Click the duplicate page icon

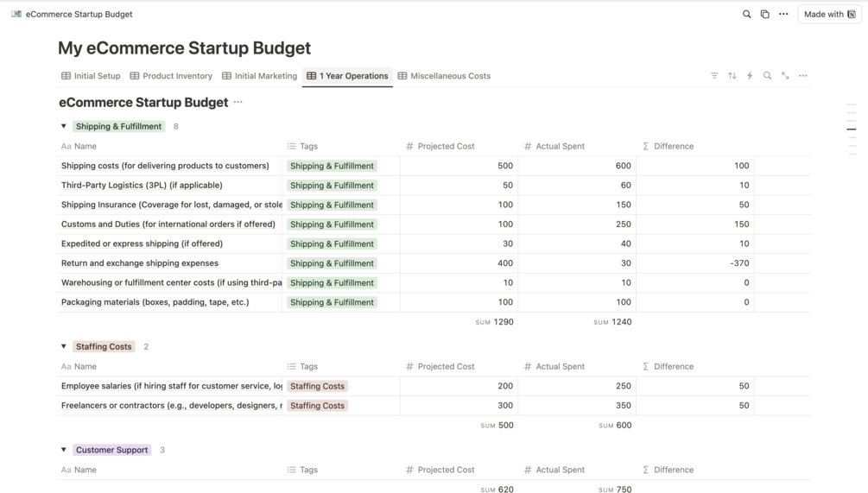pyautogui.click(x=765, y=14)
